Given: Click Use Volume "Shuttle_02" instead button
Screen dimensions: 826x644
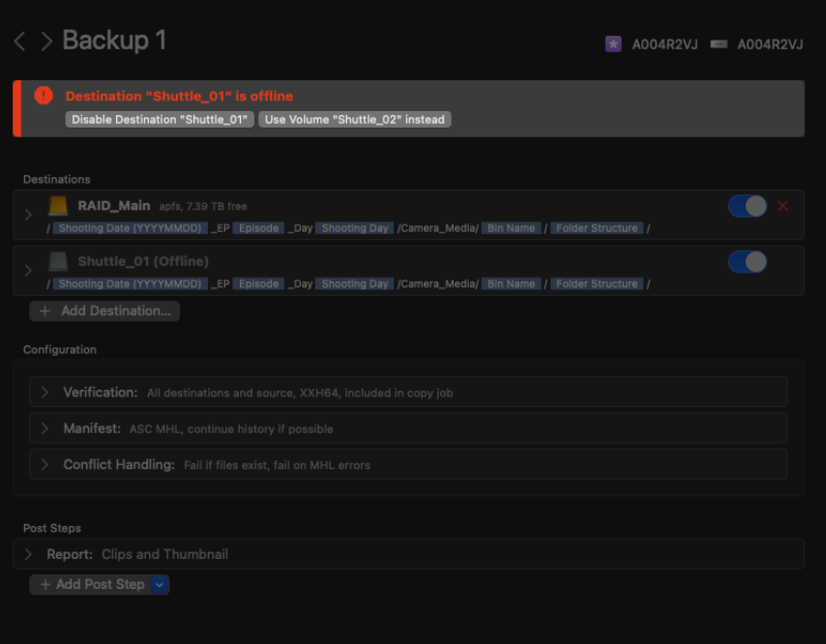Looking at the screenshot, I should (354, 120).
